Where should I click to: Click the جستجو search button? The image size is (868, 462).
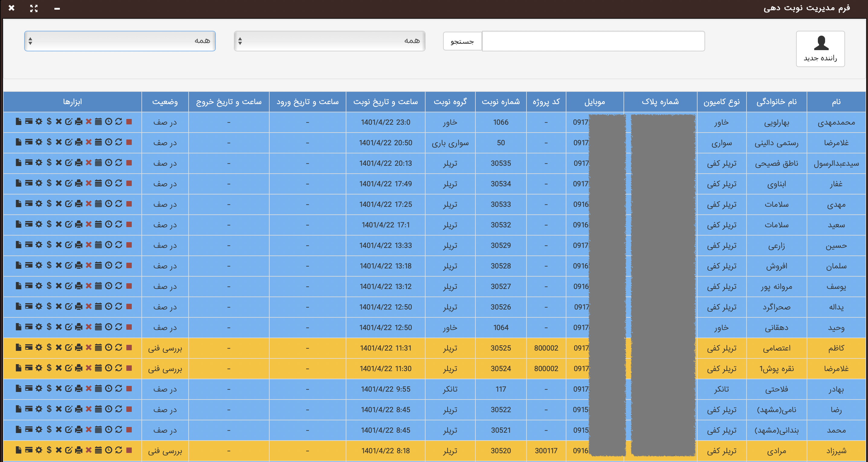[x=462, y=41]
